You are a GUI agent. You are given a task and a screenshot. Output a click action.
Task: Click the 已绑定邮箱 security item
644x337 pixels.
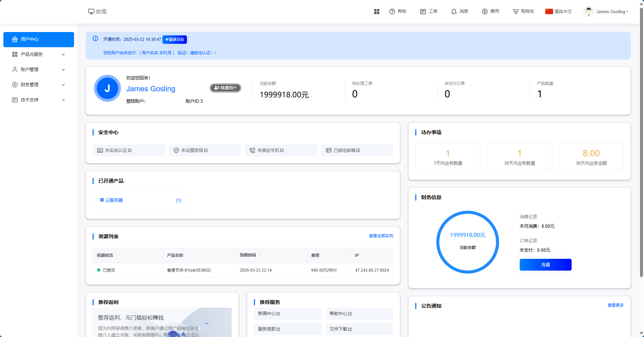[x=357, y=150]
